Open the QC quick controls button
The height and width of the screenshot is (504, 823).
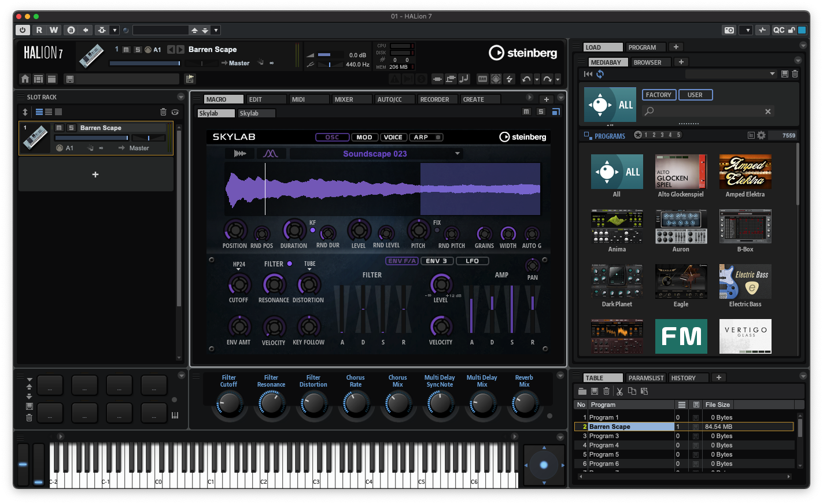click(778, 30)
